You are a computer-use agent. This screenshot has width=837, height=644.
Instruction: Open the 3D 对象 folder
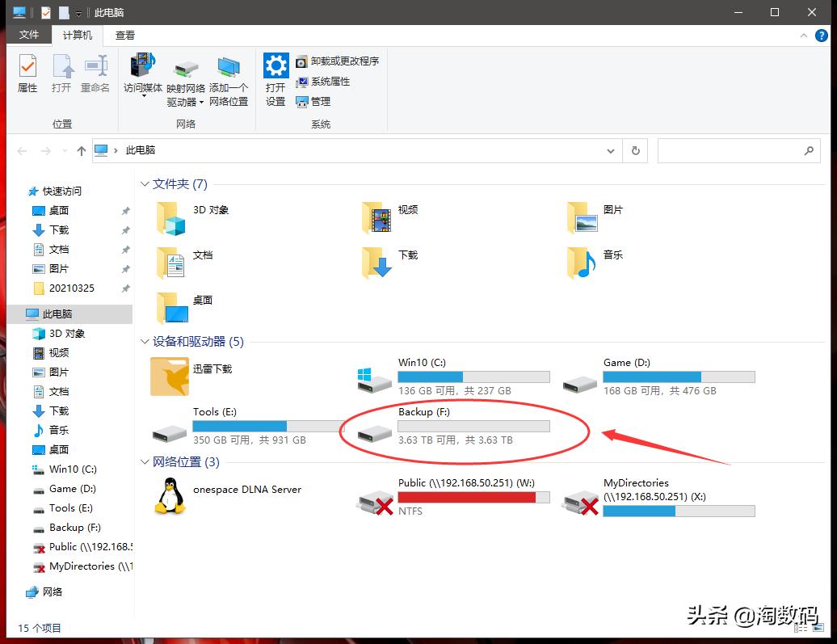click(193, 218)
